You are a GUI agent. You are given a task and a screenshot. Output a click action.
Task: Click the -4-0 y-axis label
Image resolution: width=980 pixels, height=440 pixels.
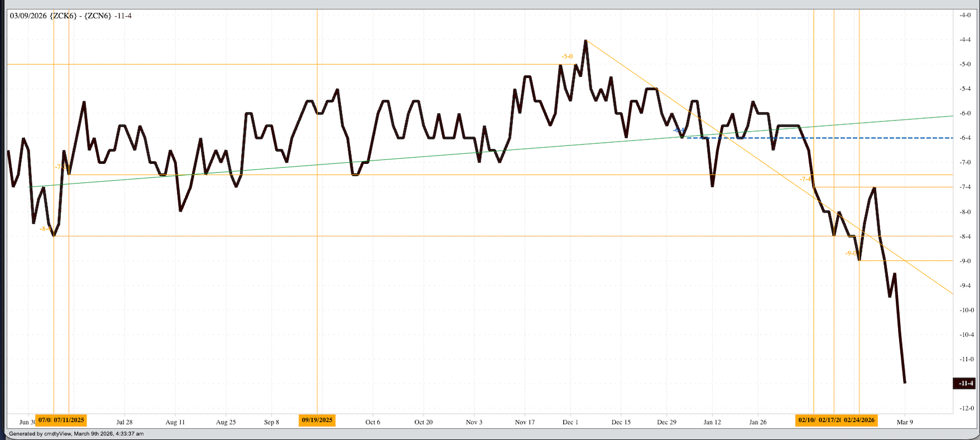(965, 15)
